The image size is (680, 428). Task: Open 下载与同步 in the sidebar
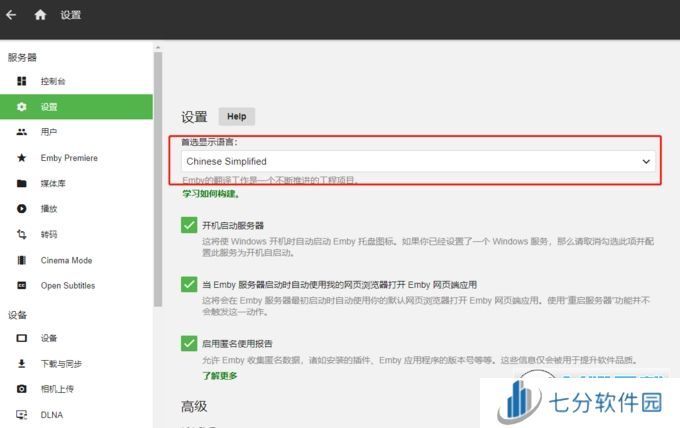(76, 363)
